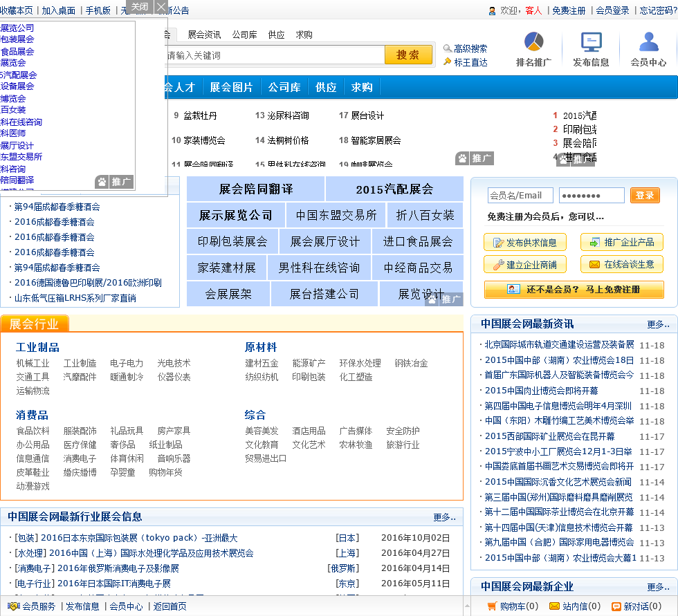Click the orange 搜索 button
678x616 pixels.
point(407,55)
